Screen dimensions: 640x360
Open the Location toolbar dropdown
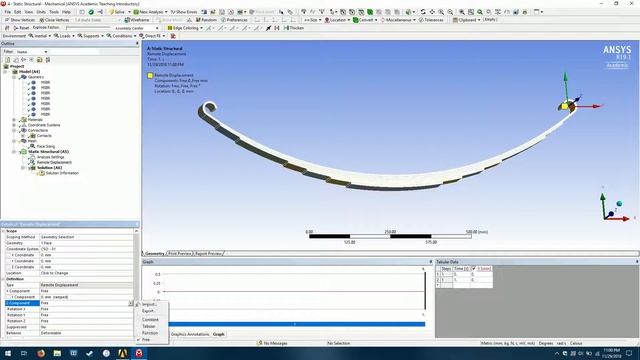(337, 20)
